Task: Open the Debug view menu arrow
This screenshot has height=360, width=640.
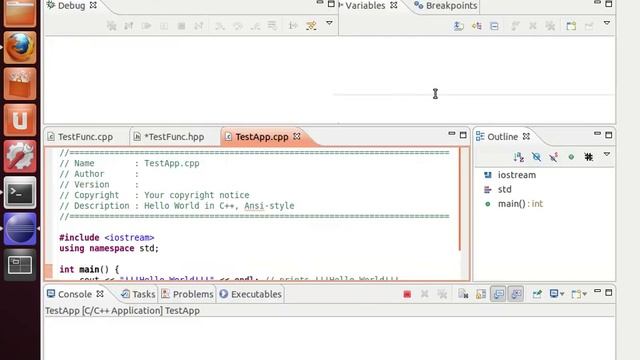Action: 329,23
